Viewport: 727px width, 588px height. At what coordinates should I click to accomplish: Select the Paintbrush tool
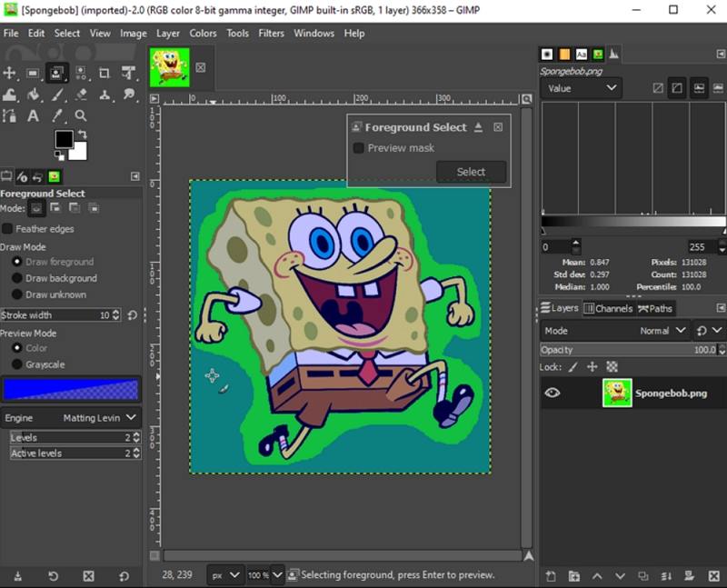coord(56,95)
